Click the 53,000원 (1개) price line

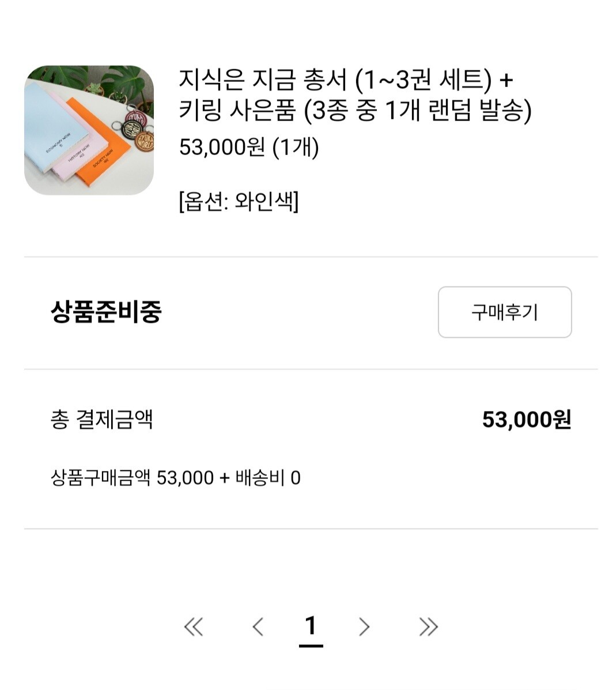(x=249, y=147)
